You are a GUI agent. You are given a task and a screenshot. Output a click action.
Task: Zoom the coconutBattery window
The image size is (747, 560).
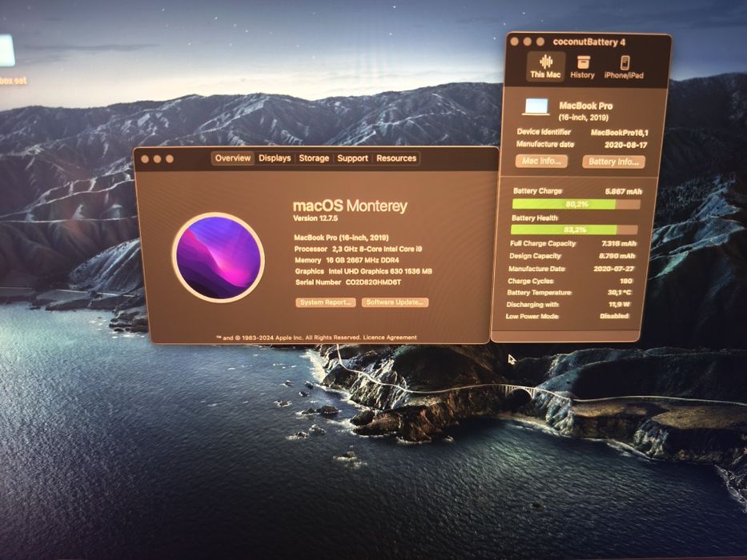coord(540,42)
